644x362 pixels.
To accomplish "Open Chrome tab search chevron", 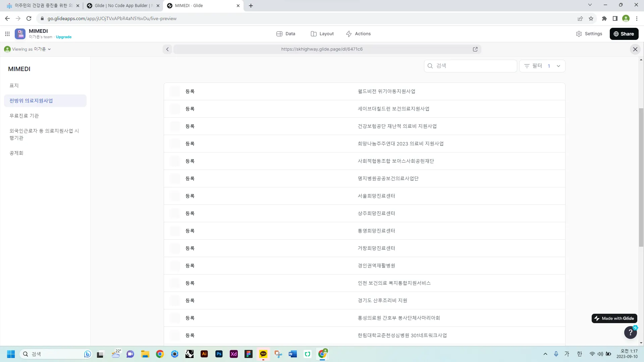I will (590, 5).
